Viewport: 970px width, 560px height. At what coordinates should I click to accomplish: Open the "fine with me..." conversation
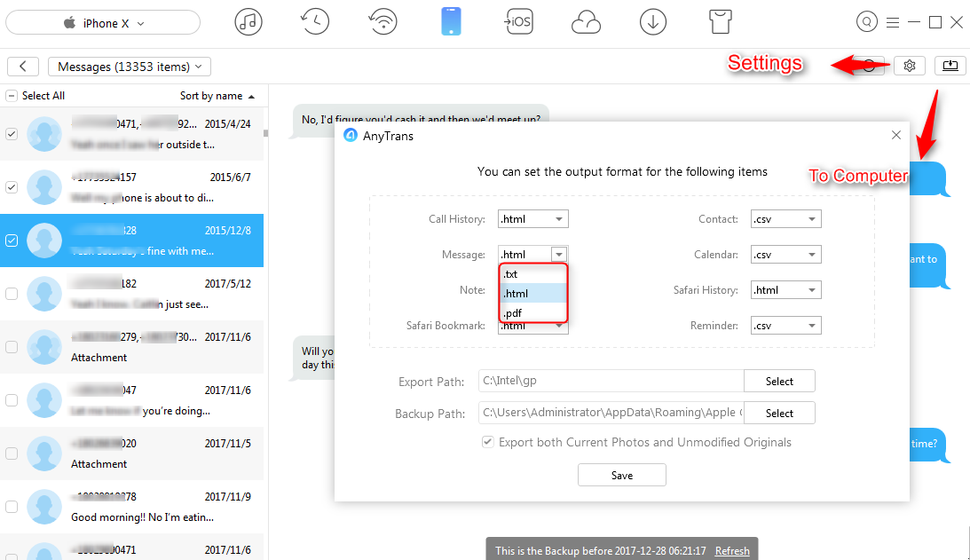(131, 241)
